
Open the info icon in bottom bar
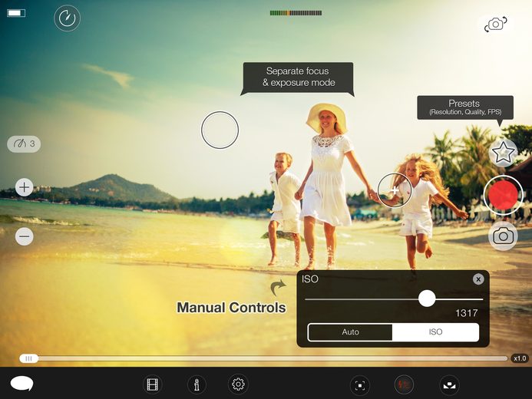pos(197,384)
